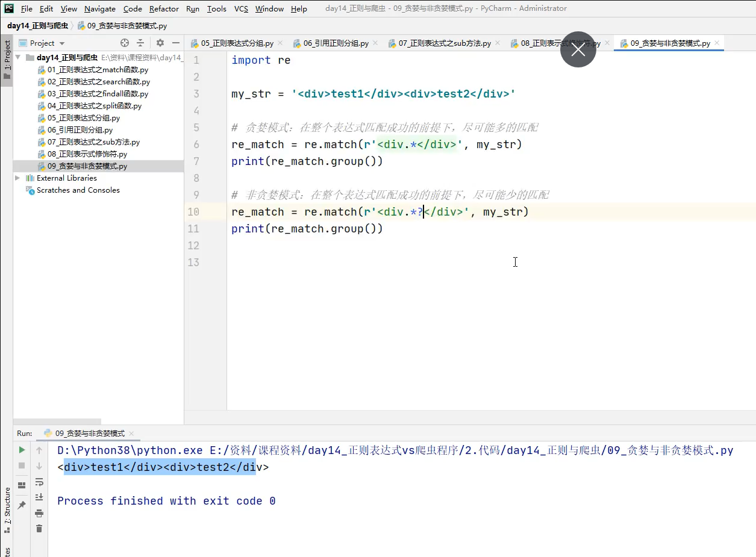Click Locate opened file crosshair in Project panel

coord(125,43)
